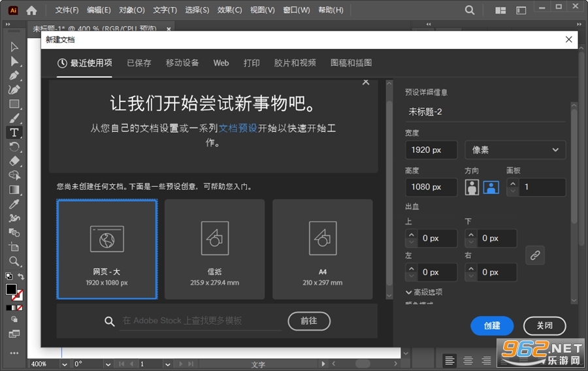Expand the 高级选项 section
588x371 pixels.
(424, 292)
